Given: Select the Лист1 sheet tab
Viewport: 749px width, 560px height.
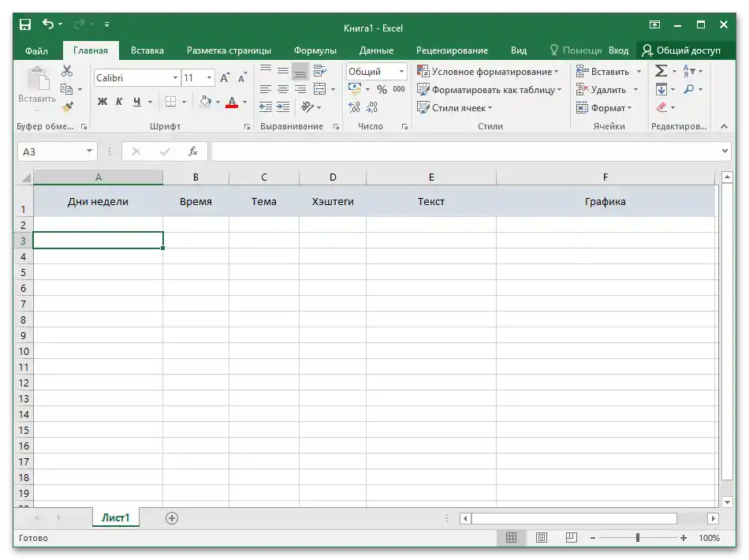Looking at the screenshot, I should coord(116,518).
